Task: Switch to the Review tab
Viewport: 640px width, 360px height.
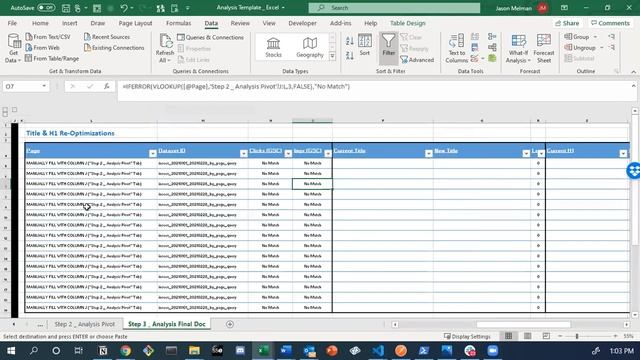Action: pyautogui.click(x=240, y=23)
